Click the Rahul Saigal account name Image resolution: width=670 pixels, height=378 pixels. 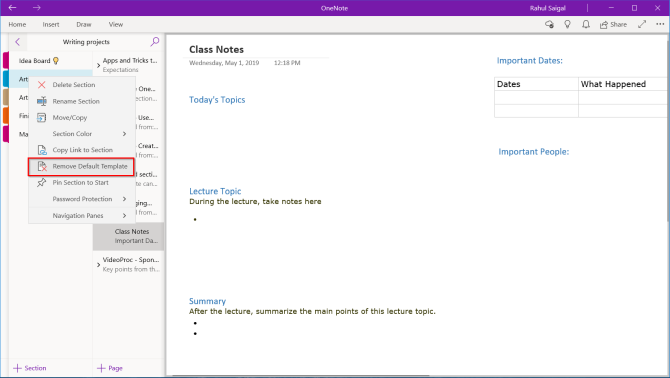(547, 8)
